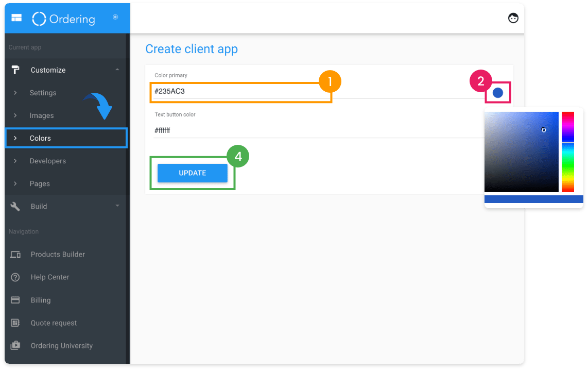Viewport: 588px width, 370px height.
Task: Click the Ordering University video icon
Action: point(15,345)
